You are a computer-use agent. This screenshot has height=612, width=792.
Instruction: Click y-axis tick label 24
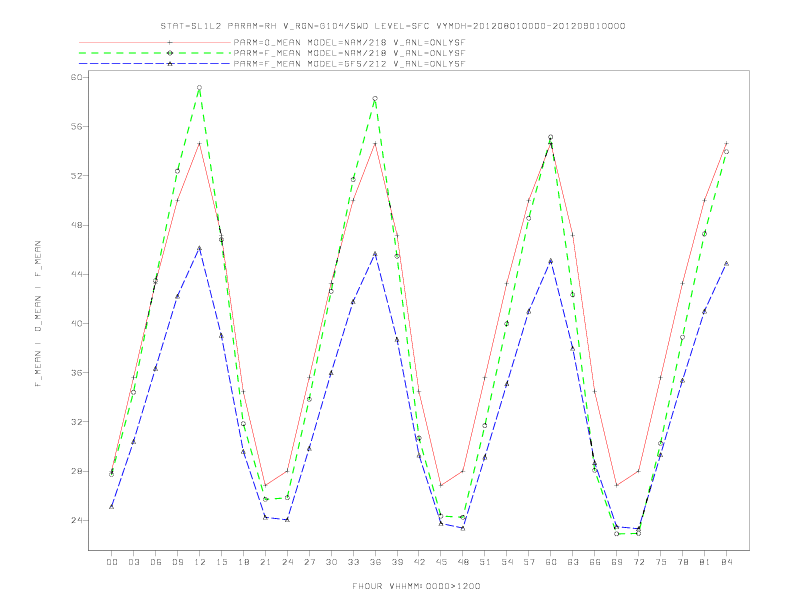(77, 521)
